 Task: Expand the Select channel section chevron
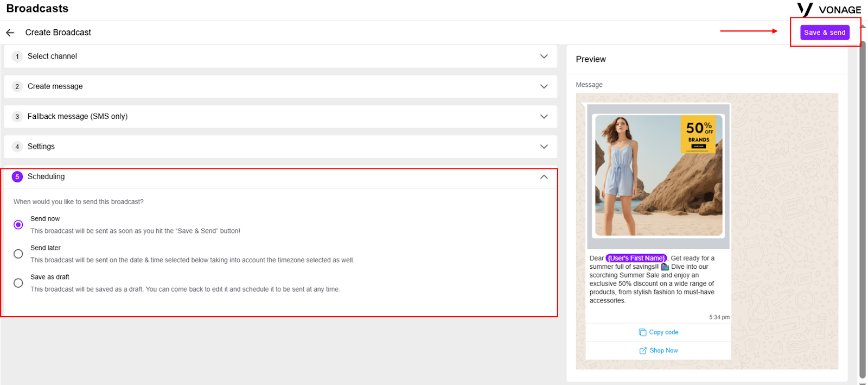click(544, 56)
